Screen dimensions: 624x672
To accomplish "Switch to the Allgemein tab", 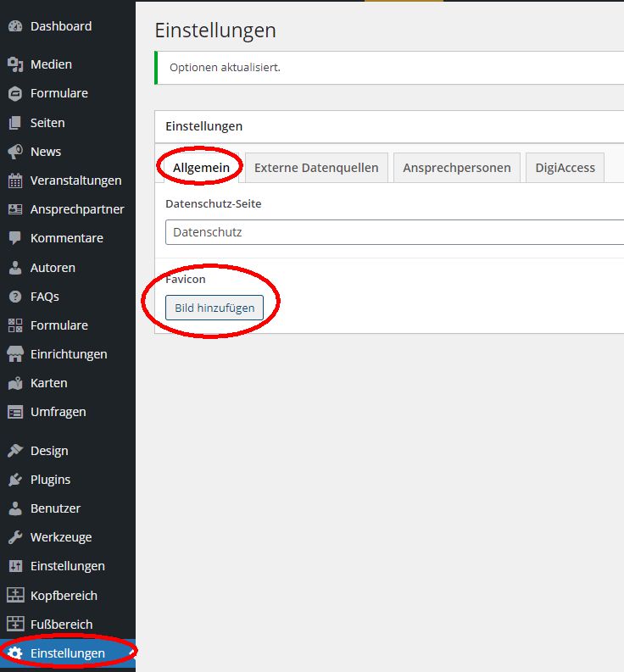I will pos(201,168).
